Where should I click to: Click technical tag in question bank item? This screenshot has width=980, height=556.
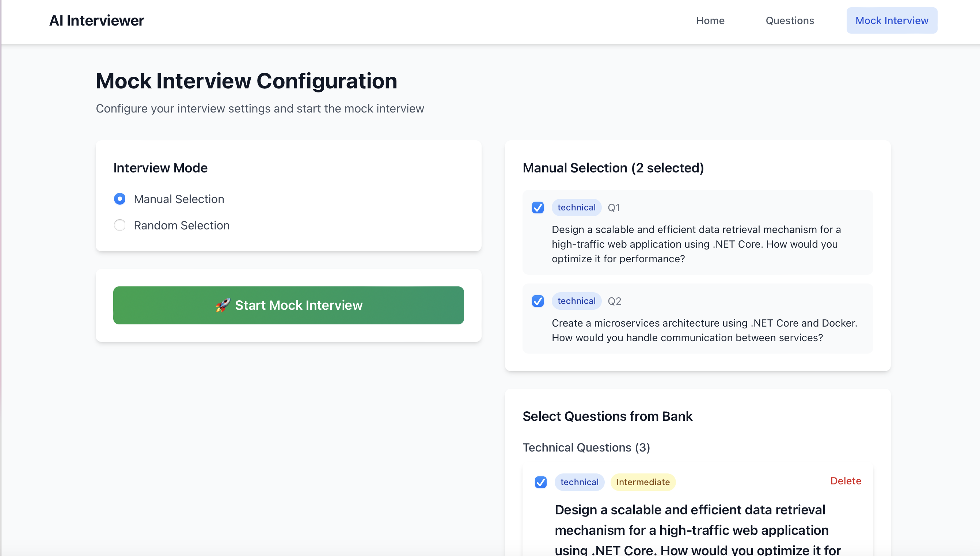tap(579, 482)
